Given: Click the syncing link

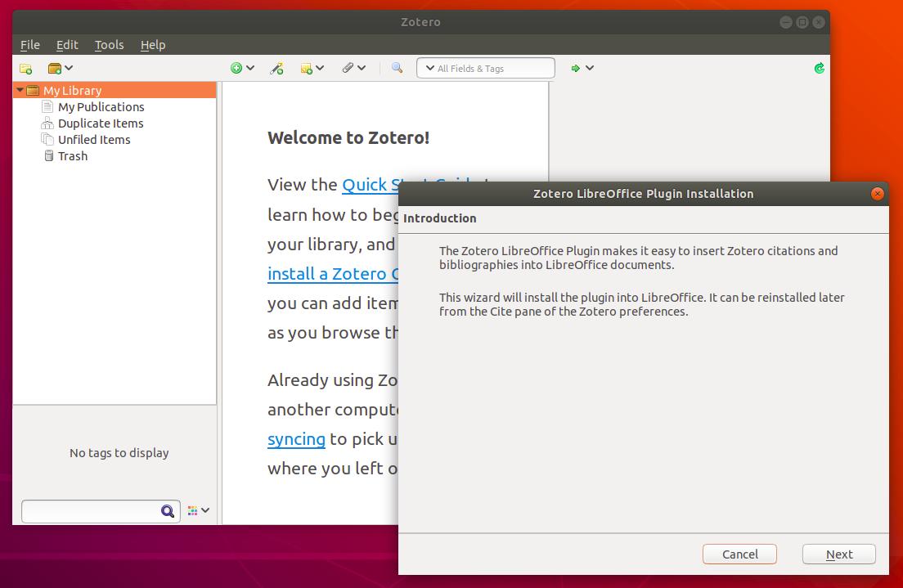Looking at the screenshot, I should point(297,439).
